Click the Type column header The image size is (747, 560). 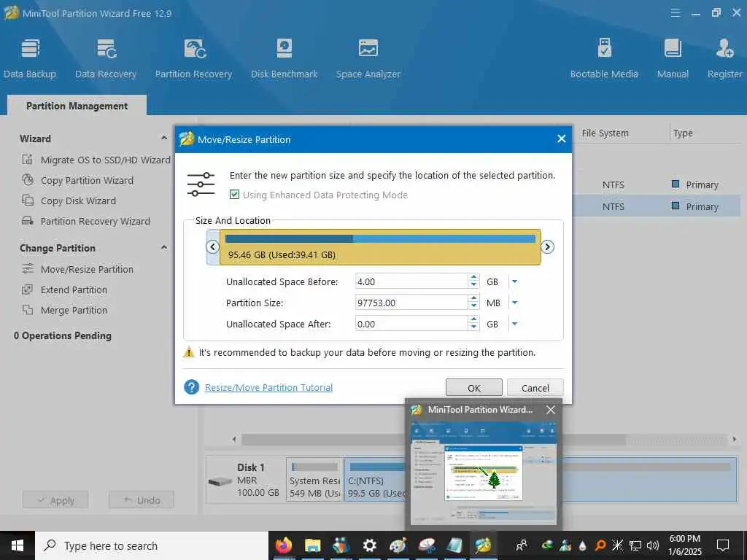point(683,133)
